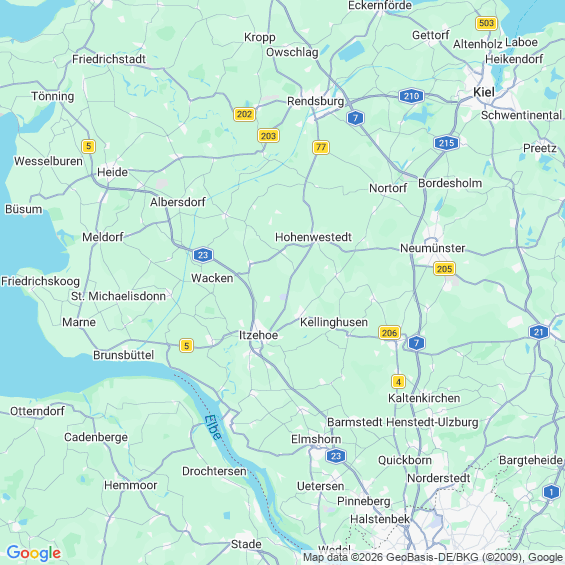Click the 206 road shield icon
This screenshot has width=565, height=565.
[x=389, y=333]
